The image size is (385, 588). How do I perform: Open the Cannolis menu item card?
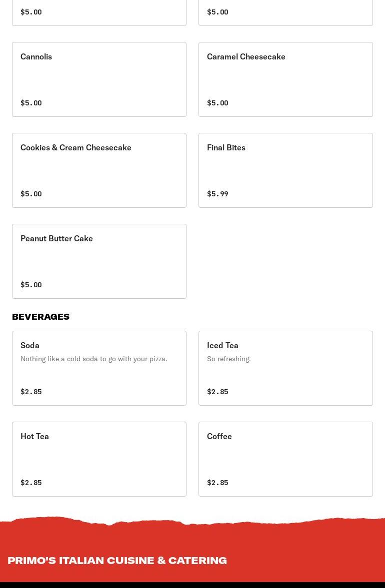click(x=99, y=79)
